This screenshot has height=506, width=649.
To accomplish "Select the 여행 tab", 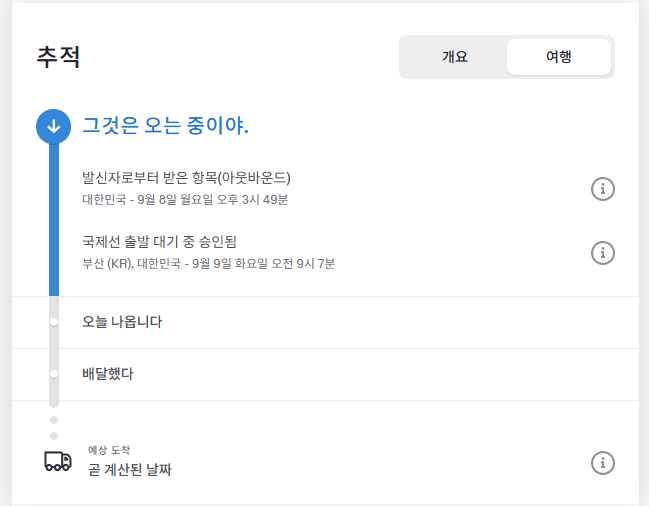I will tap(558, 57).
